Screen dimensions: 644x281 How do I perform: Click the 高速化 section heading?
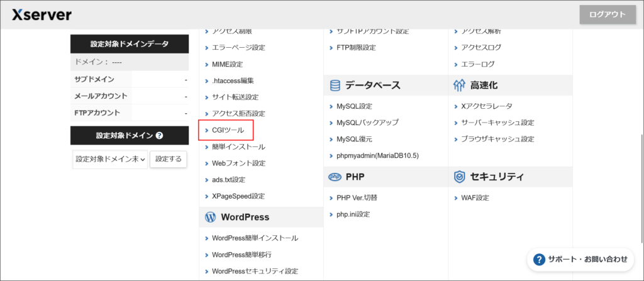[x=484, y=85]
